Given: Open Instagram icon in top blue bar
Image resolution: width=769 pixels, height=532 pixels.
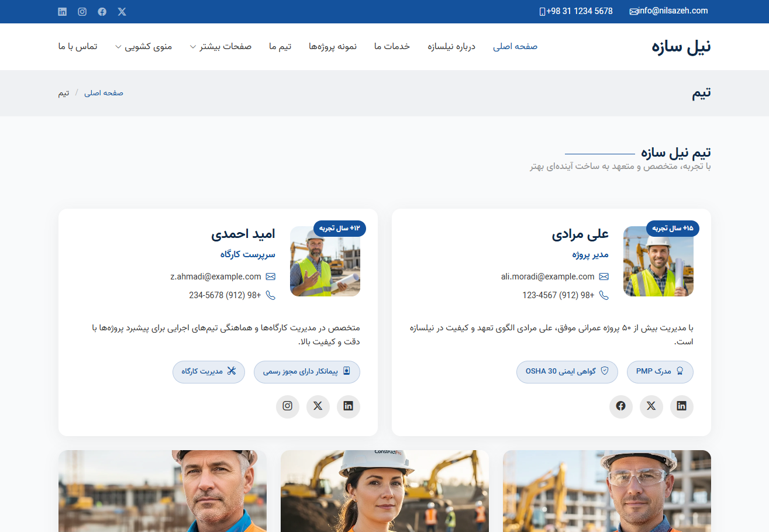Looking at the screenshot, I should tap(82, 12).
